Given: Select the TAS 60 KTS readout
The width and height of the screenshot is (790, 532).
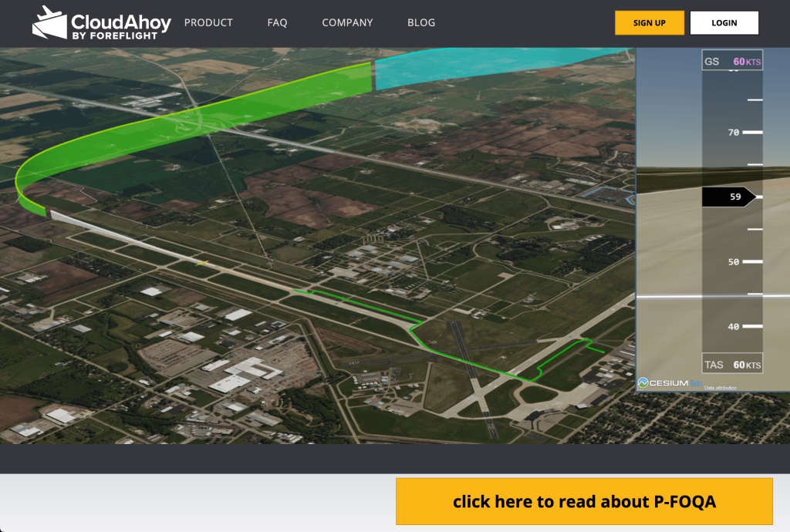Looking at the screenshot, I should tap(731, 365).
